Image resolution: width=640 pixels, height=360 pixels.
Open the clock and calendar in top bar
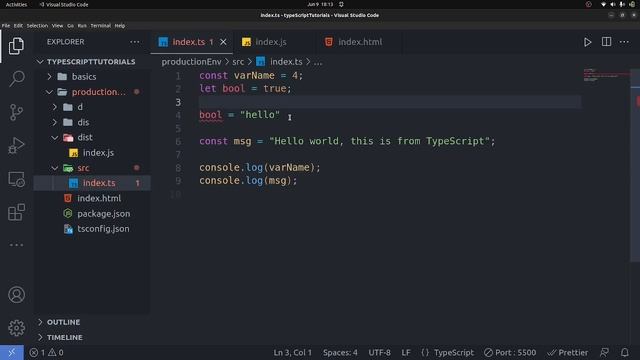[320, 4]
